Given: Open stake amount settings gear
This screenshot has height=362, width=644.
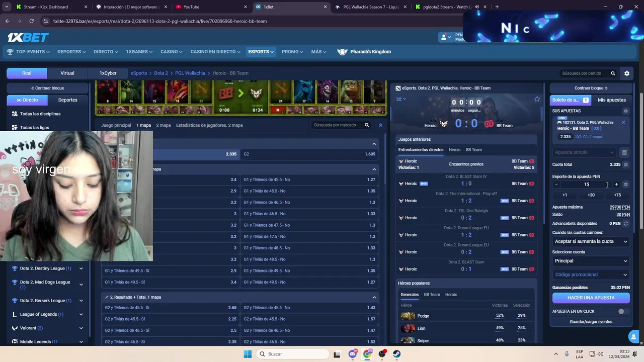Looking at the screenshot, I should (x=626, y=185).
